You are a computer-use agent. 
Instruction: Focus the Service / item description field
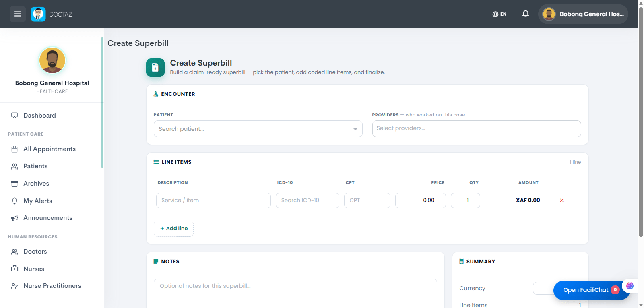tap(213, 201)
